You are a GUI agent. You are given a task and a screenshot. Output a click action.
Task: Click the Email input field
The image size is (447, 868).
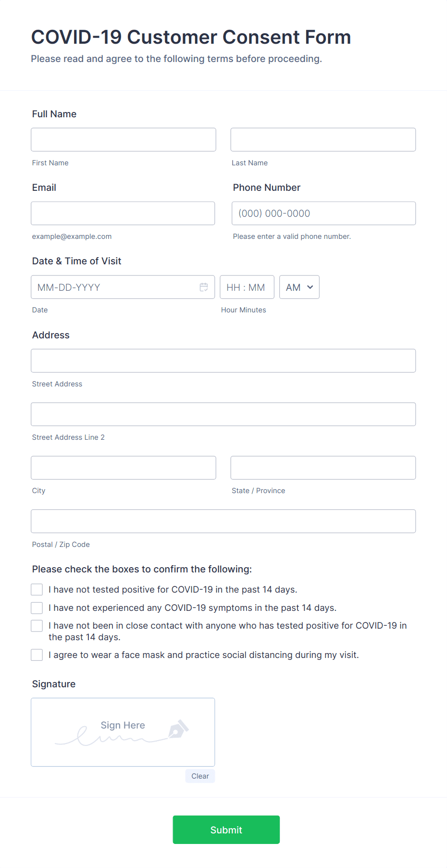click(123, 213)
